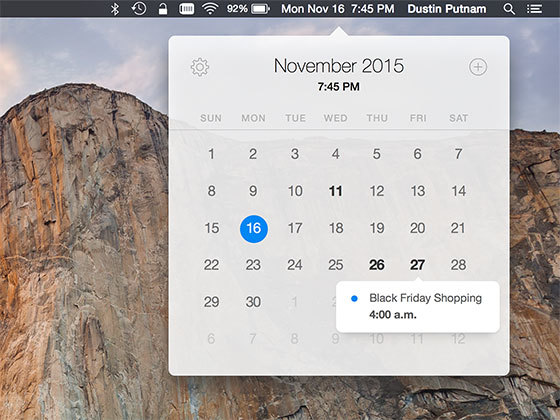The width and height of the screenshot is (560, 420).
Task: Click the SUN weekday header
Action: point(211,118)
